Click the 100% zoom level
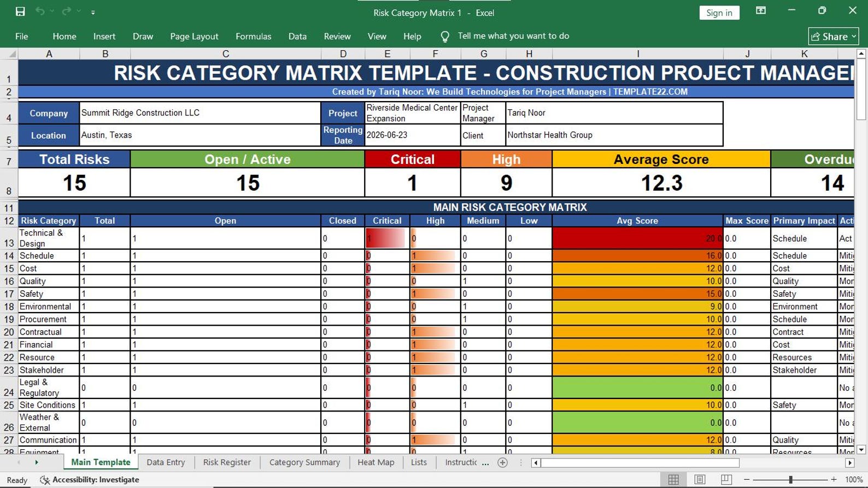 tap(854, 479)
